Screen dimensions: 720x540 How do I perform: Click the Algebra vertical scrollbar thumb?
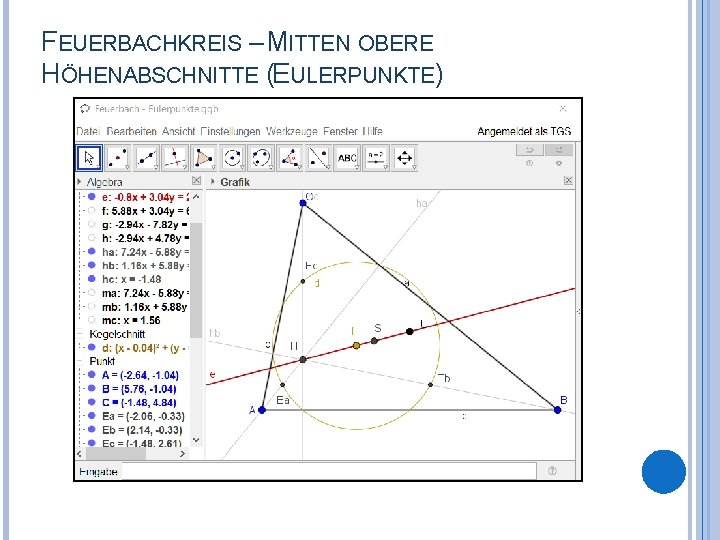pyautogui.click(x=196, y=280)
